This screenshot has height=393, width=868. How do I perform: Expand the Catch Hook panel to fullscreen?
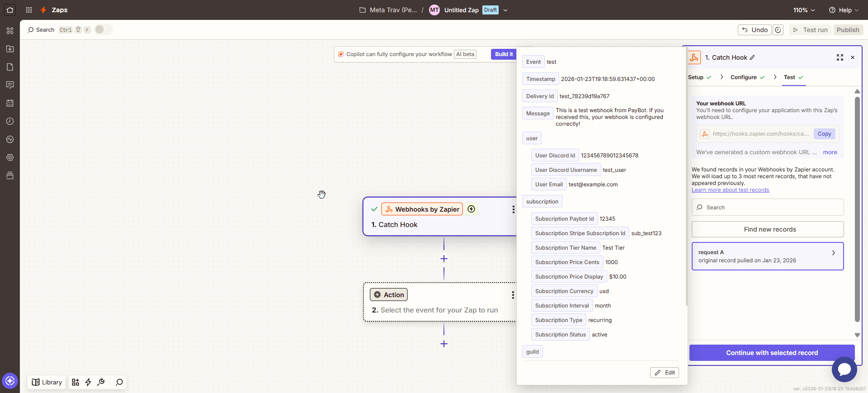click(x=840, y=57)
